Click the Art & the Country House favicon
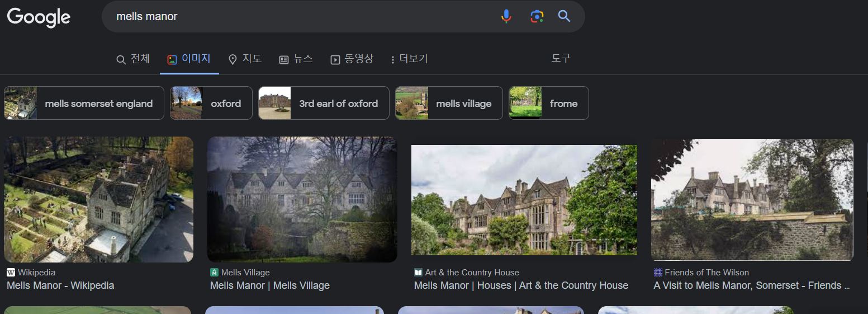The height and width of the screenshot is (314, 868). click(418, 273)
